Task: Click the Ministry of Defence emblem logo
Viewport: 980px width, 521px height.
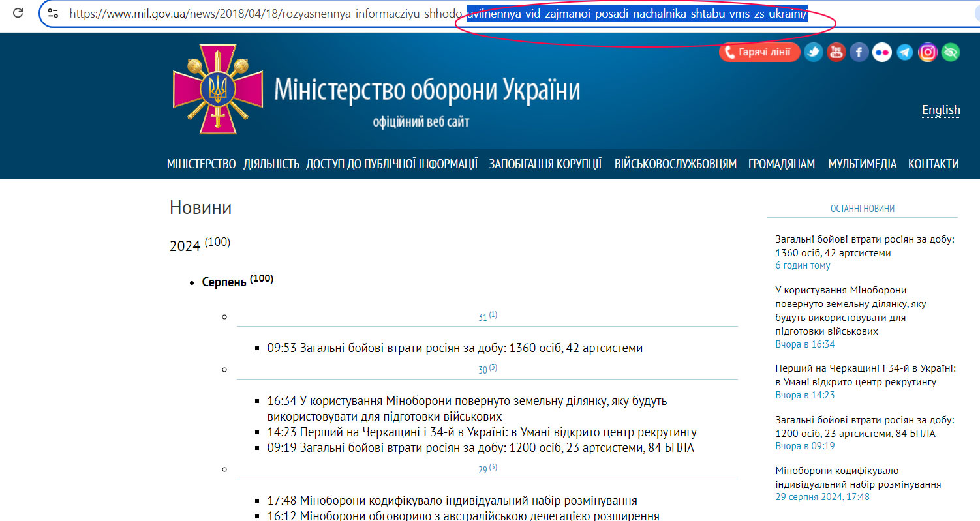Action: pyautogui.click(x=217, y=89)
